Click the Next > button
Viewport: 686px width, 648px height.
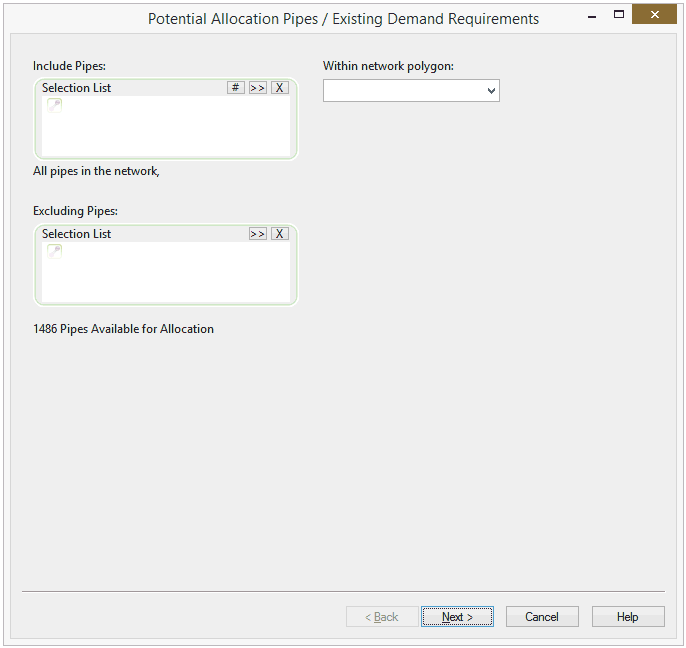coord(457,617)
